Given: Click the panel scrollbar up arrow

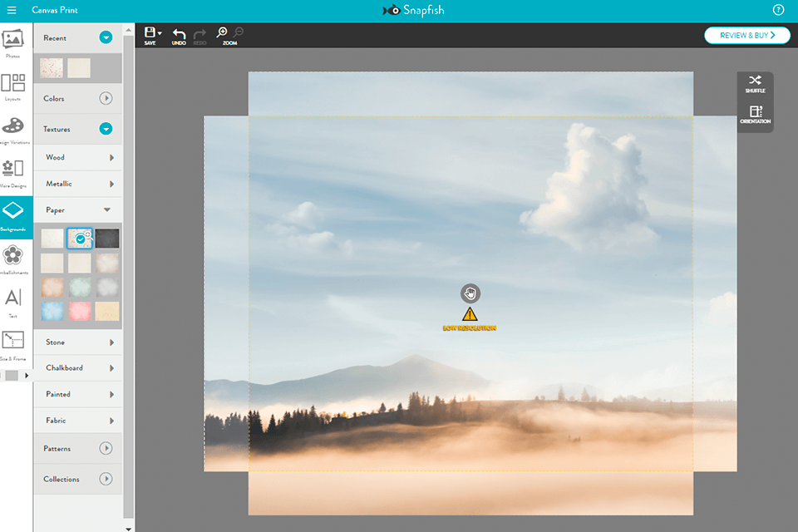Looking at the screenshot, I should pos(128,31).
